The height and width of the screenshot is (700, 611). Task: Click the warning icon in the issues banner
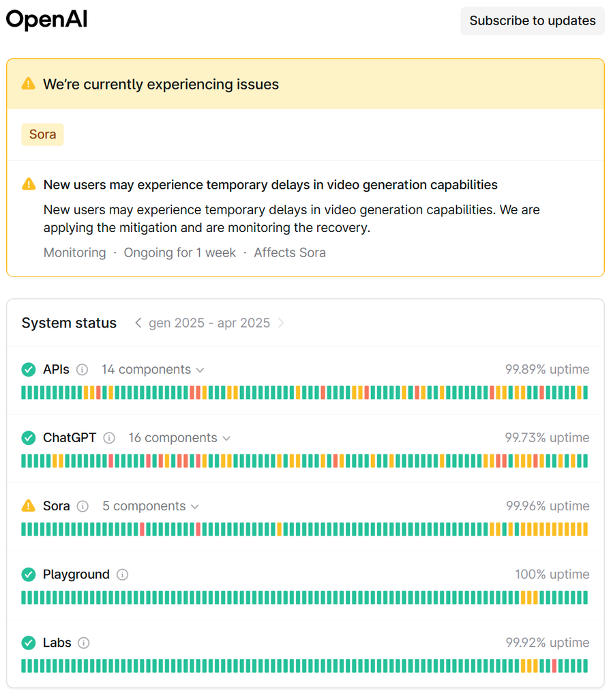pos(28,84)
